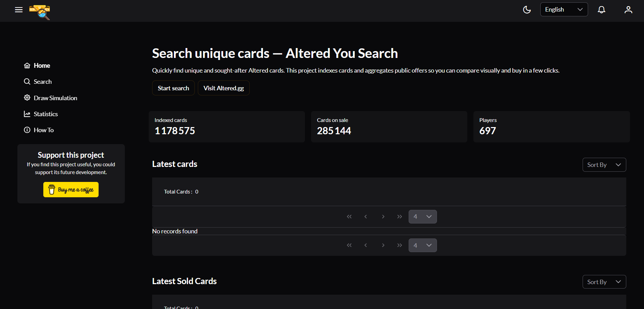Go to next page in upper paginator
The image size is (644, 309).
(383, 217)
